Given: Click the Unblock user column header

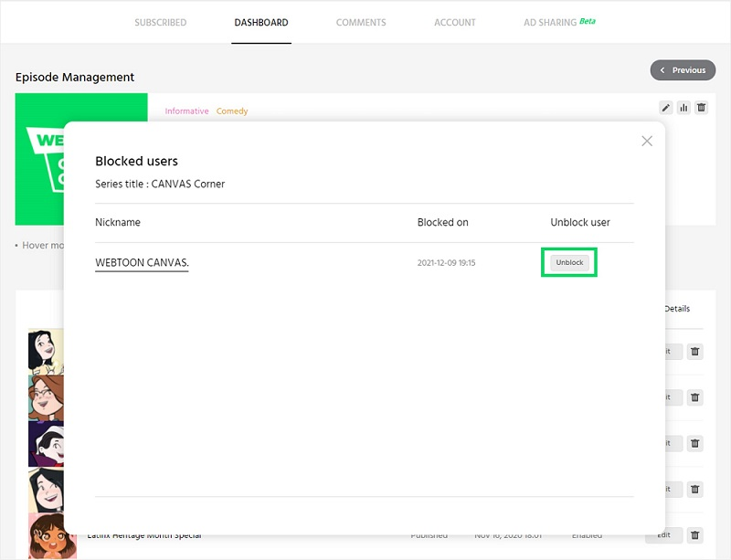Looking at the screenshot, I should click(580, 222).
